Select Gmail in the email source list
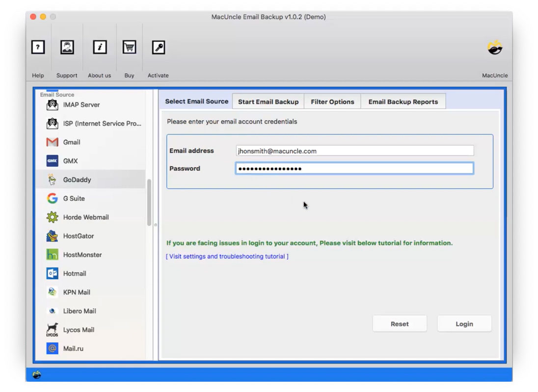The width and height of the screenshot is (538, 392). coord(71,142)
